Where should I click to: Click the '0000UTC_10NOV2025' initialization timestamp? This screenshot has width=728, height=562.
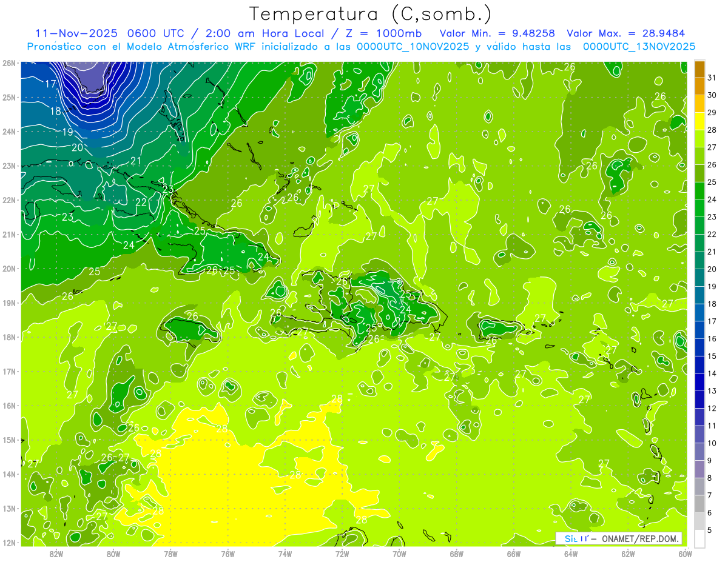pos(413,47)
